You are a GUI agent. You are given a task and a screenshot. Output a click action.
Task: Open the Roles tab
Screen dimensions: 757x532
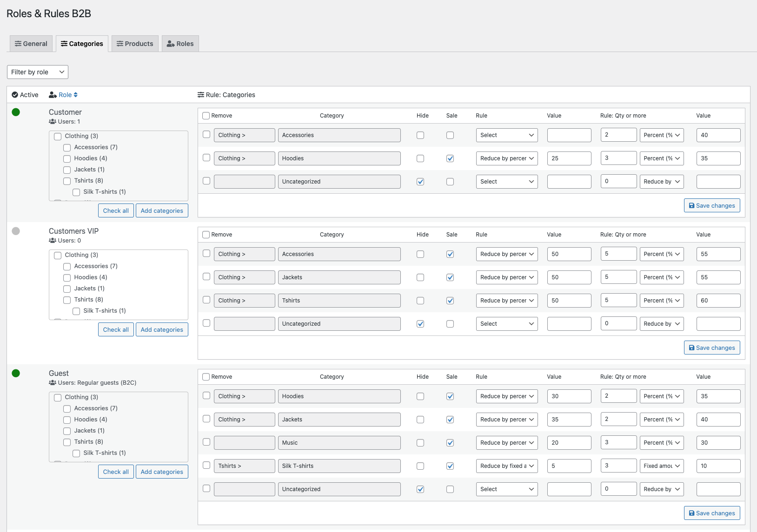pyautogui.click(x=180, y=44)
